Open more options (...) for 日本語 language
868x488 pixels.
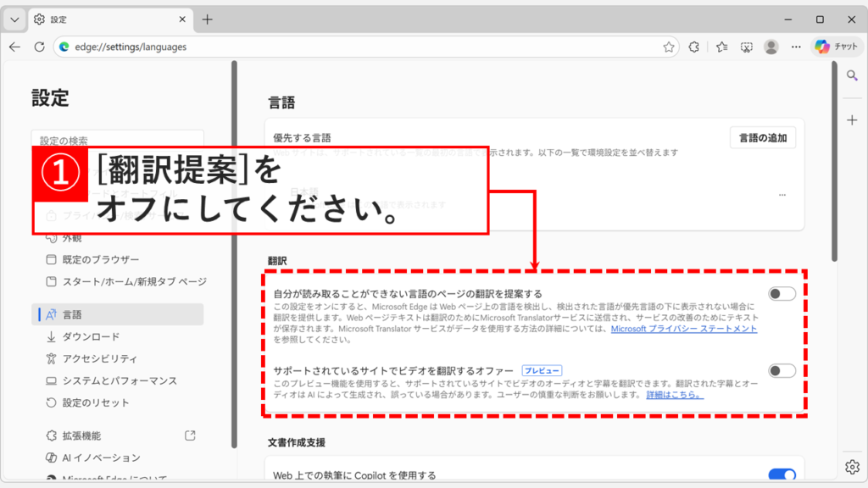click(784, 195)
